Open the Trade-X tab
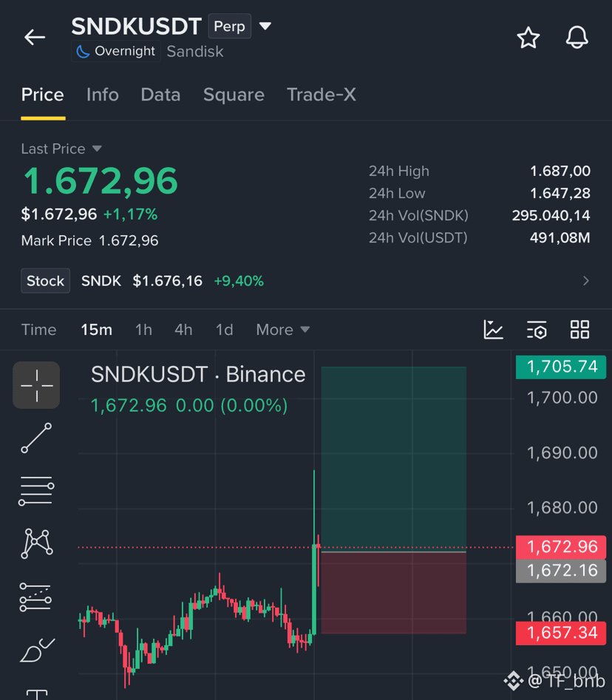This screenshot has width=612, height=700. tap(322, 95)
